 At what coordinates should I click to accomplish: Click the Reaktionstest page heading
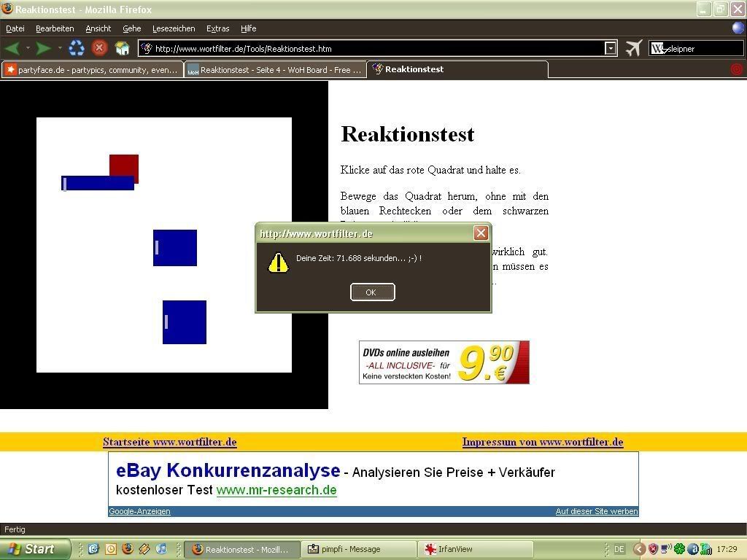click(x=408, y=134)
